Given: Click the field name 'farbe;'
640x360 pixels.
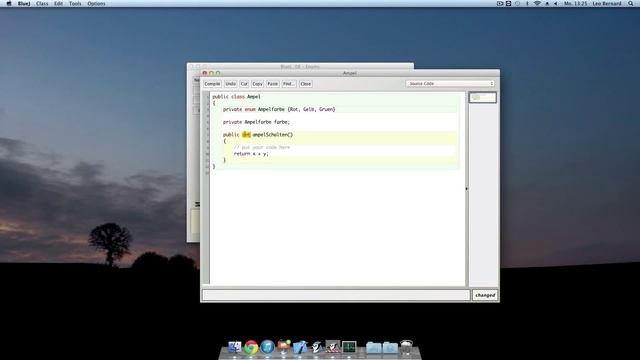Looking at the screenshot, I should coord(282,122).
